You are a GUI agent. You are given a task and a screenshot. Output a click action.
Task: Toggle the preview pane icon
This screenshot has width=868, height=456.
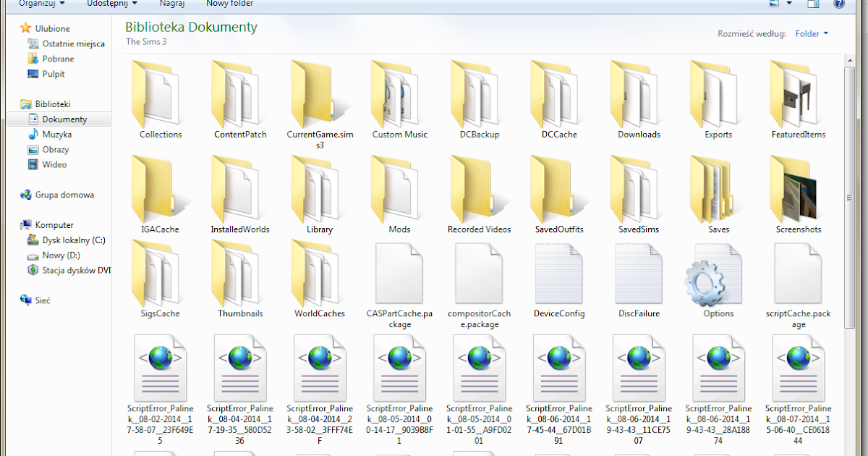click(813, 4)
